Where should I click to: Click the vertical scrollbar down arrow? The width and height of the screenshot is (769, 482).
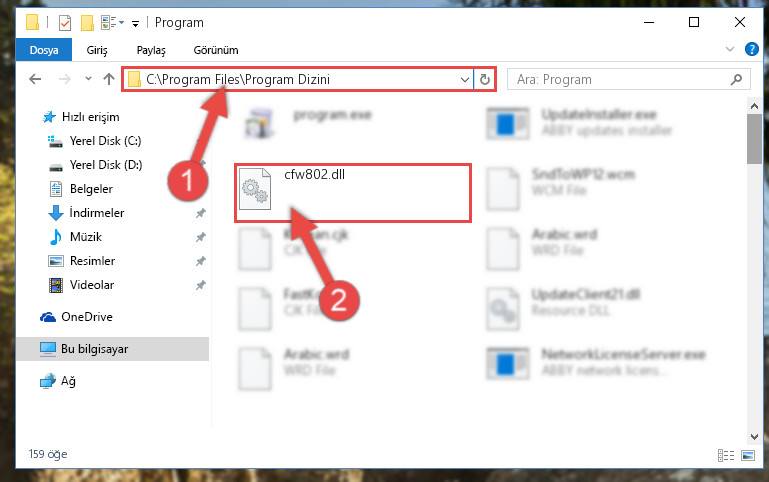tap(754, 436)
